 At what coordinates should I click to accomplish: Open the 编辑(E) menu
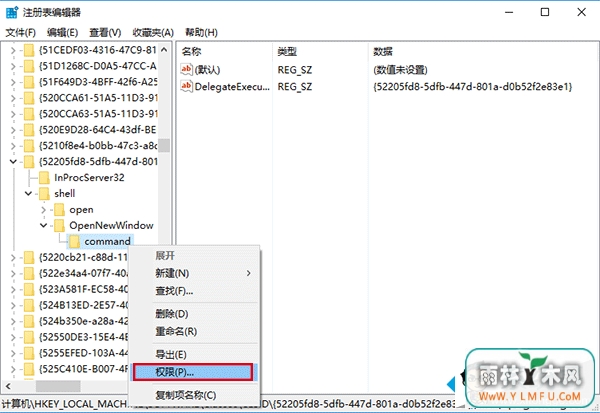(62, 33)
